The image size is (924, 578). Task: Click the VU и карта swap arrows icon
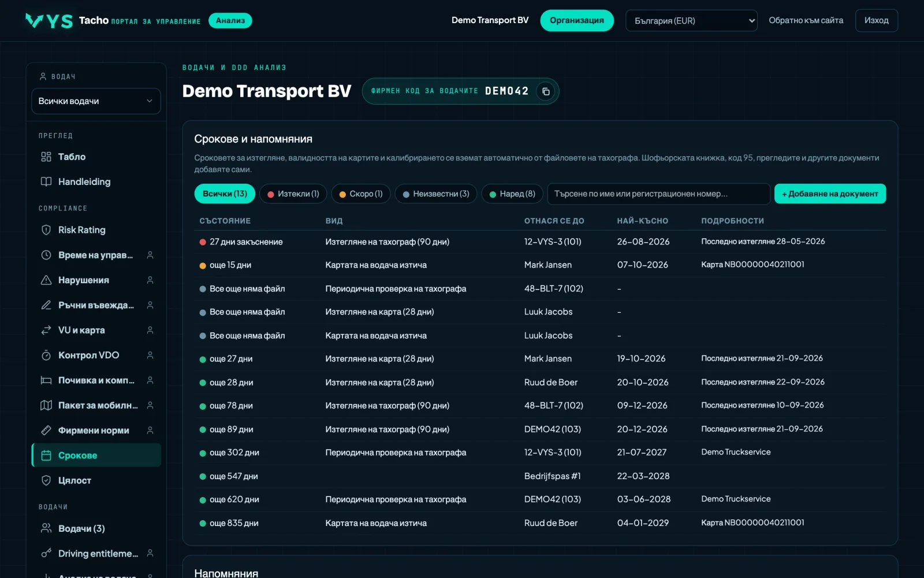coord(46,330)
